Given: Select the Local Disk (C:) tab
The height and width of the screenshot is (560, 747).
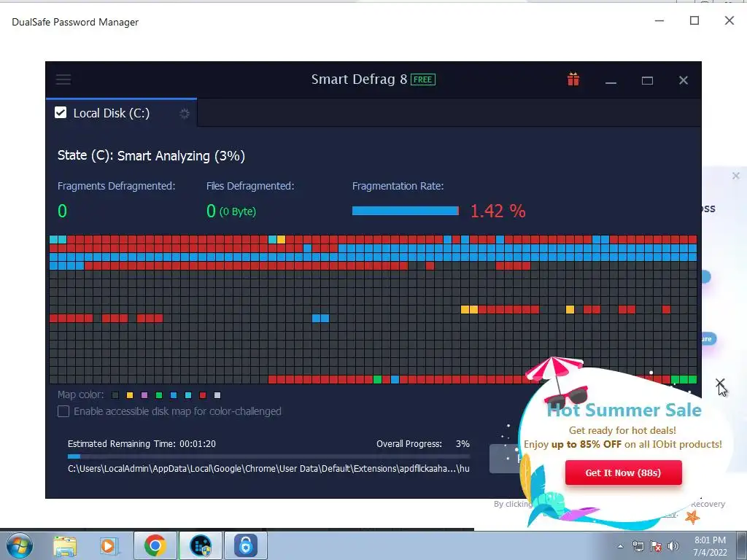Looking at the screenshot, I should (122, 113).
